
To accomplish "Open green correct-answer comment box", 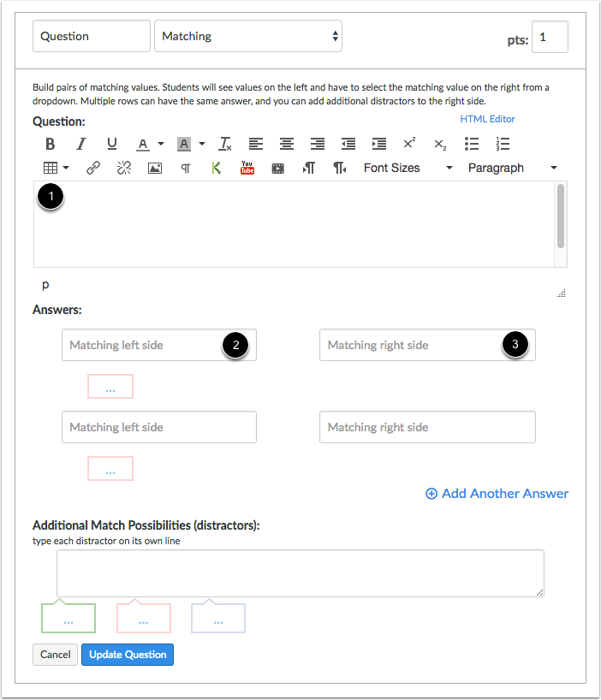I will coord(68,618).
